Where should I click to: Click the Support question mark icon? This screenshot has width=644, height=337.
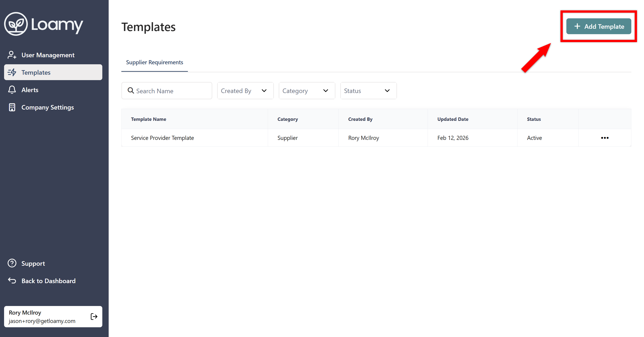tap(12, 263)
